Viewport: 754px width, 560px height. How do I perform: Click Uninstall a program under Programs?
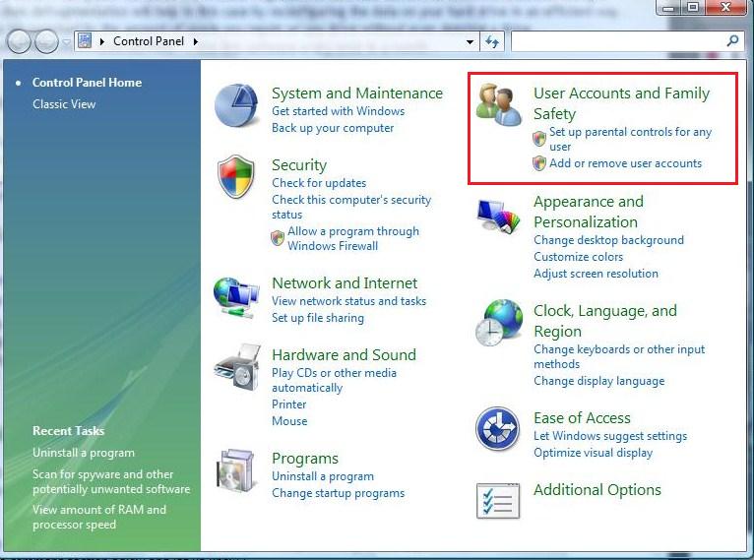pyautogui.click(x=323, y=476)
